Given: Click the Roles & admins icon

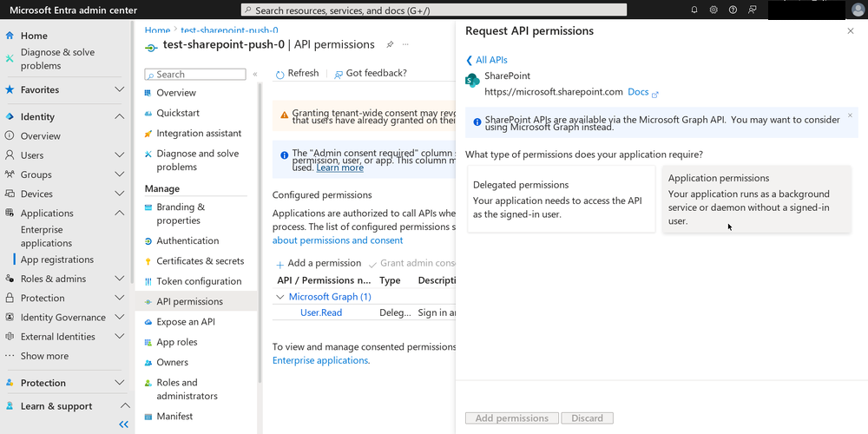Looking at the screenshot, I should [x=10, y=279].
